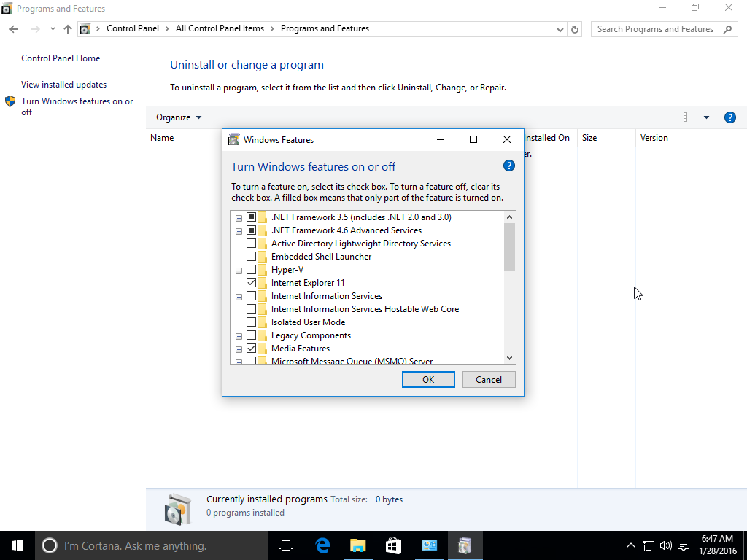Click the Programs and Features toolbar help icon
The image size is (747, 560).
729,117
